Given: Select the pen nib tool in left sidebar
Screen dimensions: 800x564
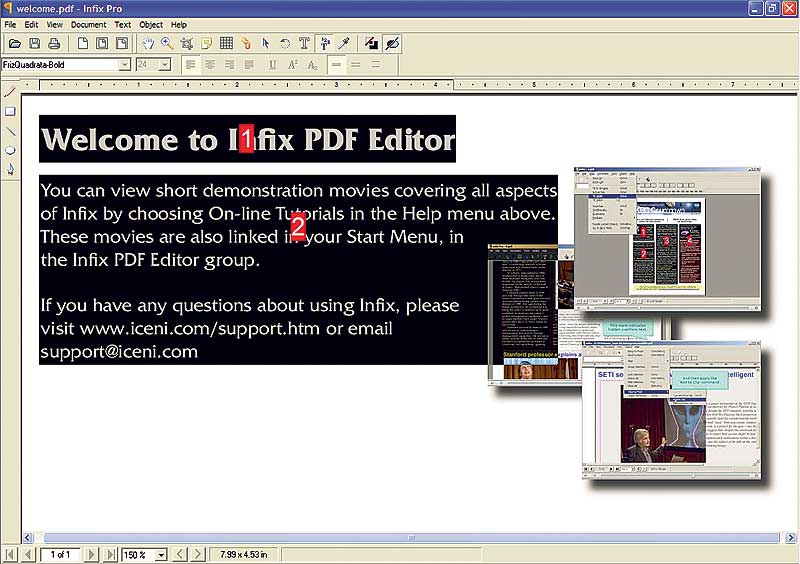Looking at the screenshot, I should pos(10,169).
